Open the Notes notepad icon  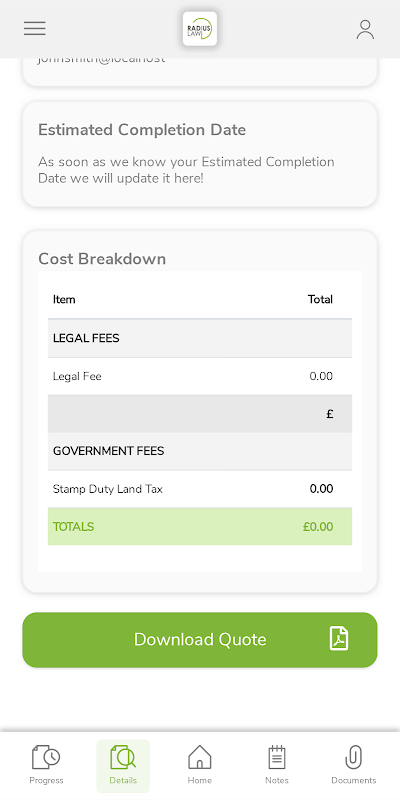(x=277, y=757)
